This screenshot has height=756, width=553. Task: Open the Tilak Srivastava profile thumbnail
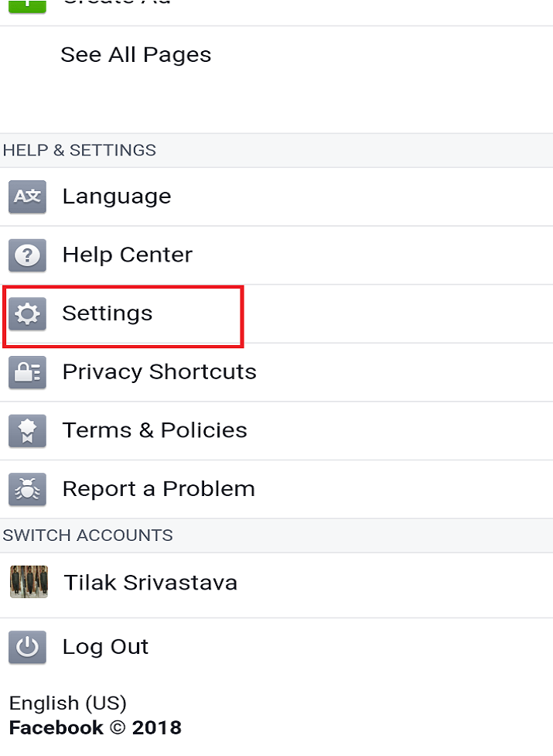[29, 582]
